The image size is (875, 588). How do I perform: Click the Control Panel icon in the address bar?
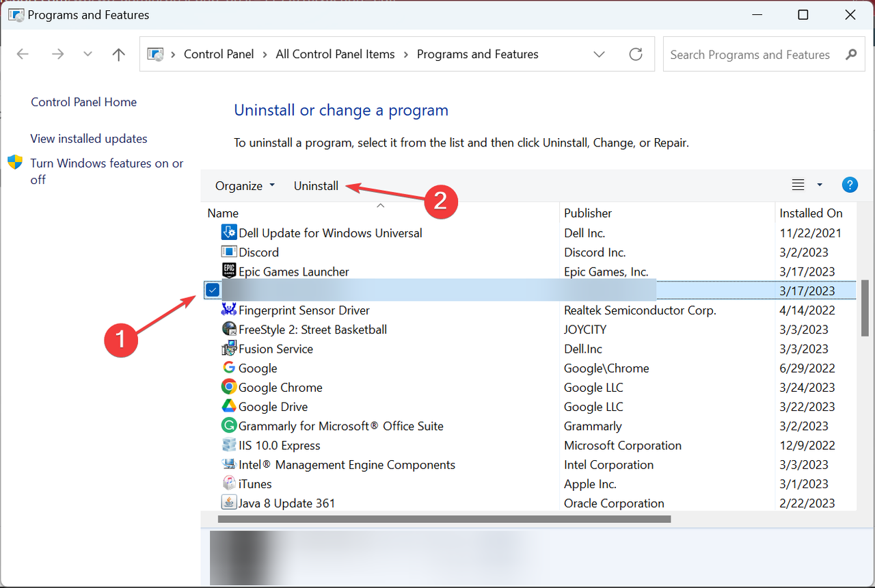[156, 54]
